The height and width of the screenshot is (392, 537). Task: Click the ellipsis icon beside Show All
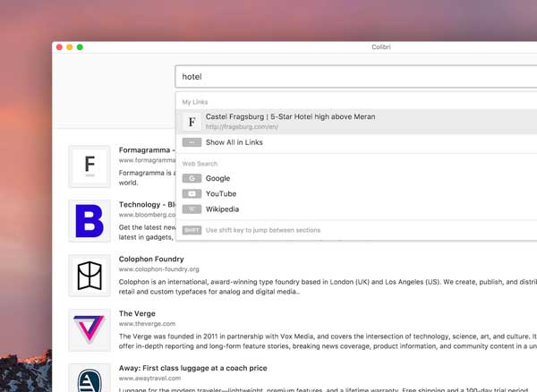pos(192,142)
